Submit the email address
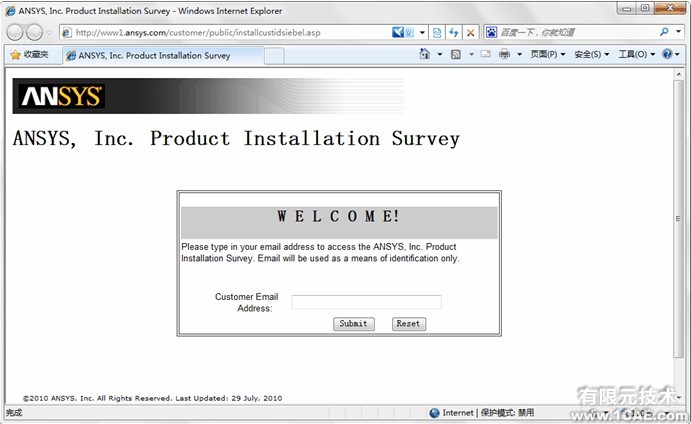 pyautogui.click(x=353, y=324)
